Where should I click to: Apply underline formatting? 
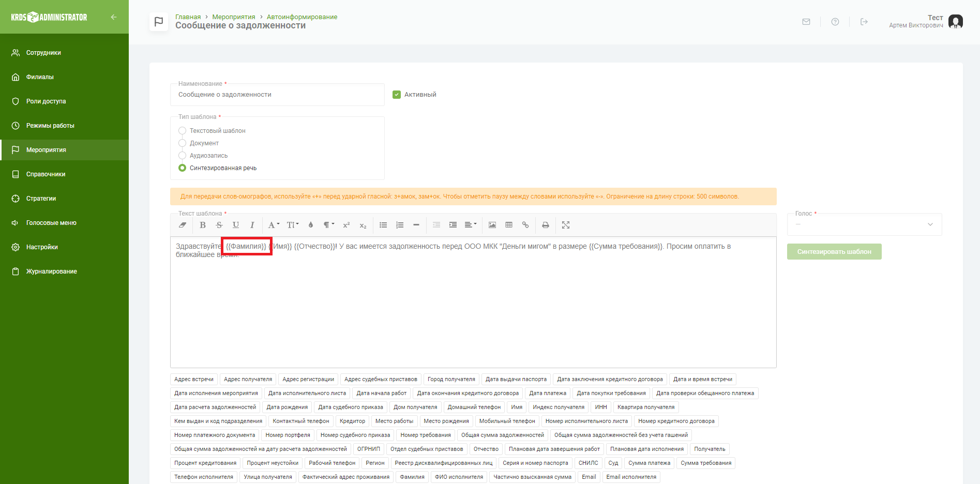coord(236,225)
